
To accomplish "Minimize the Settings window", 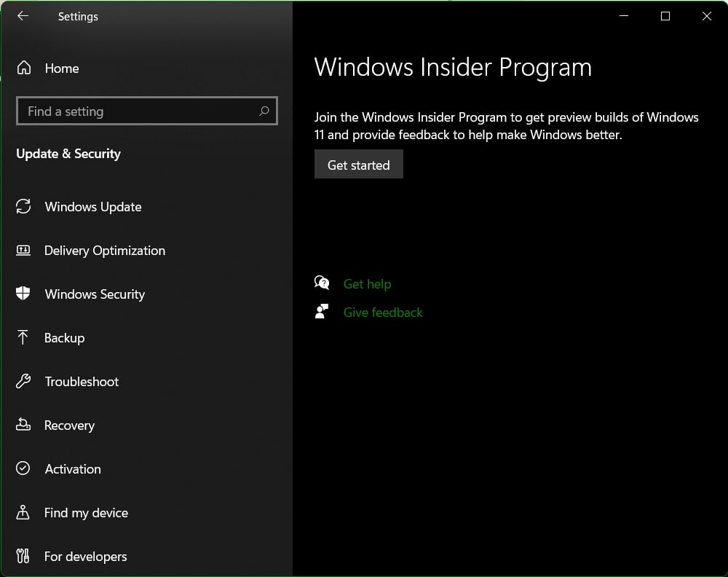I will pos(624,16).
